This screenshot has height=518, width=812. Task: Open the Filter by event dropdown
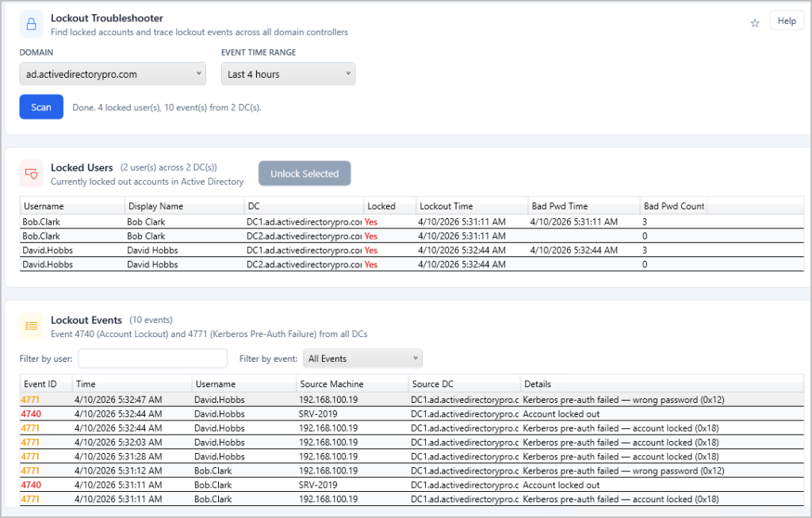tap(362, 359)
